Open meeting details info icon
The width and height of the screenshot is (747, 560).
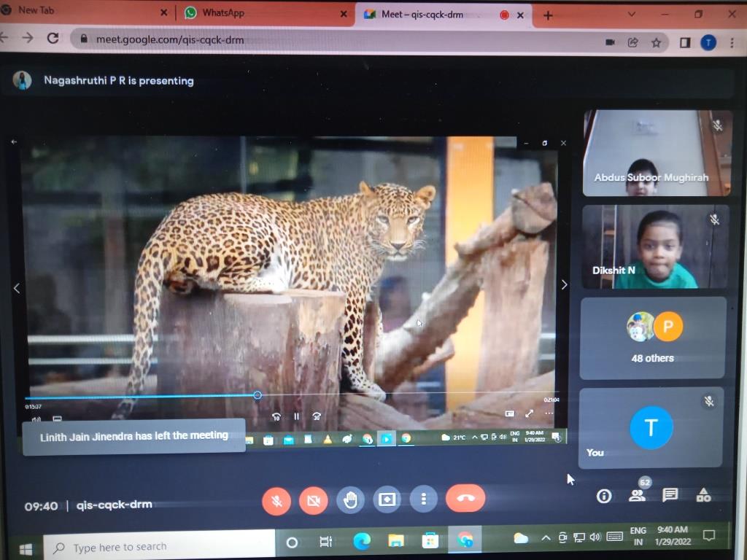(604, 496)
